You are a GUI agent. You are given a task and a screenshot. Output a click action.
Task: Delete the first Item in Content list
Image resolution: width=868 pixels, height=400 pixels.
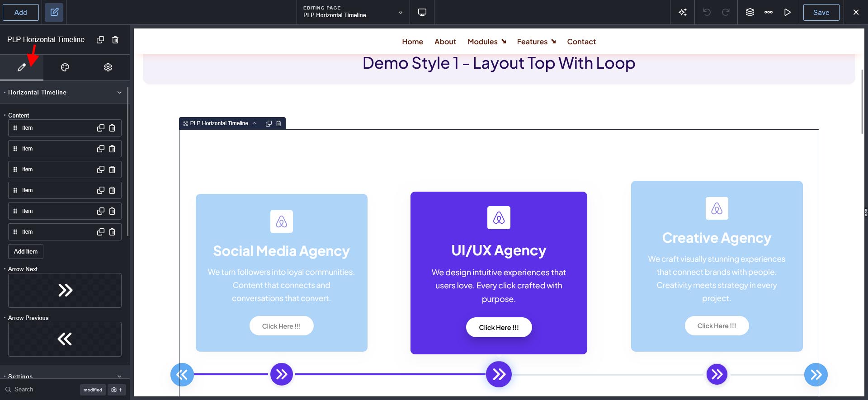112,128
